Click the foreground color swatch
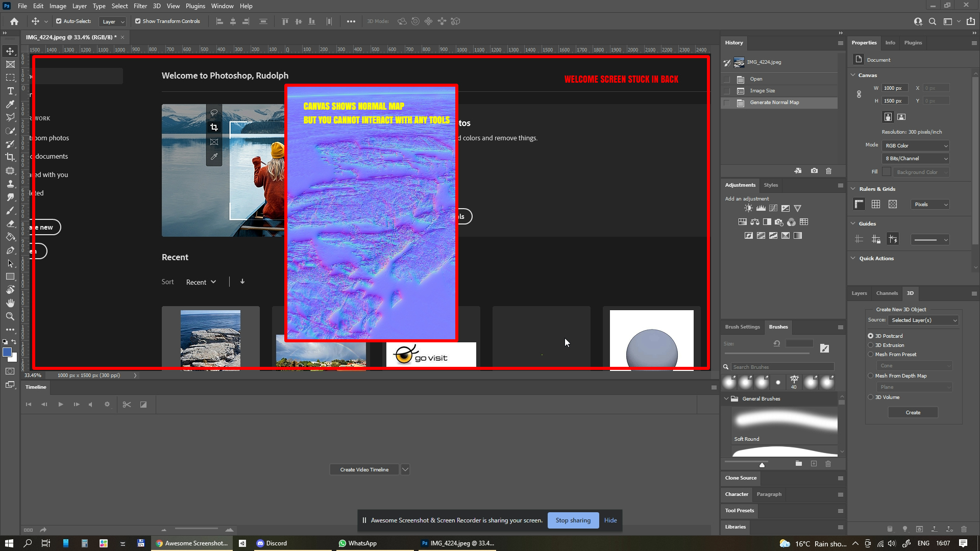Image resolution: width=980 pixels, height=551 pixels. (x=8, y=353)
